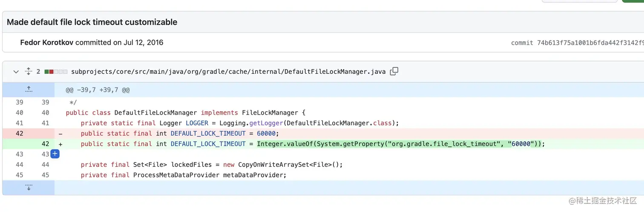Click left line number 40
This screenshot has width=644, height=212.
tap(19, 113)
